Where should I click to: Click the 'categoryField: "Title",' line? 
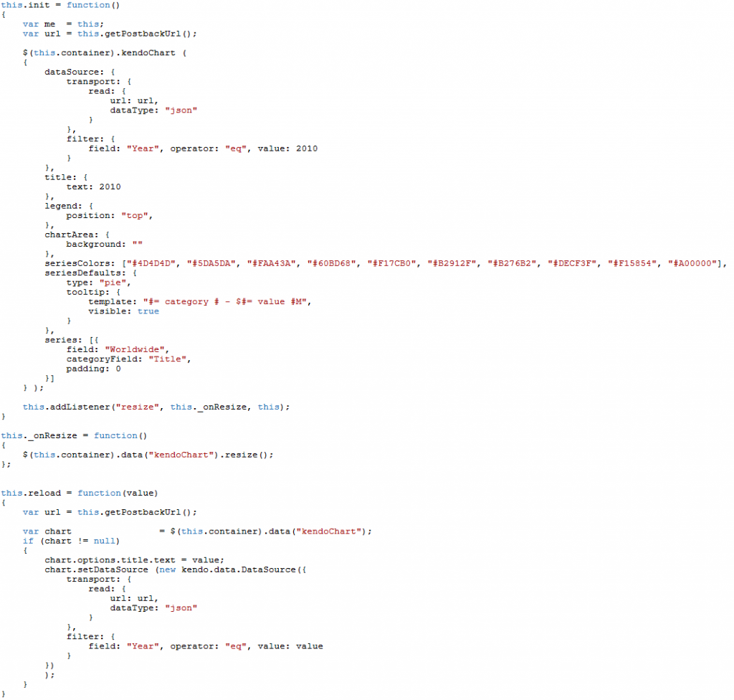[x=129, y=359]
